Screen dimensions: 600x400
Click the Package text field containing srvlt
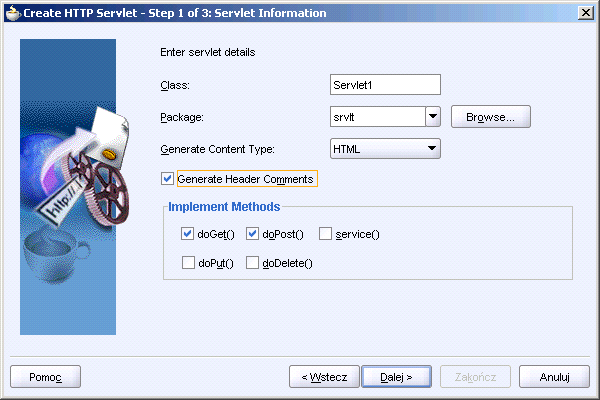[x=378, y=117]
